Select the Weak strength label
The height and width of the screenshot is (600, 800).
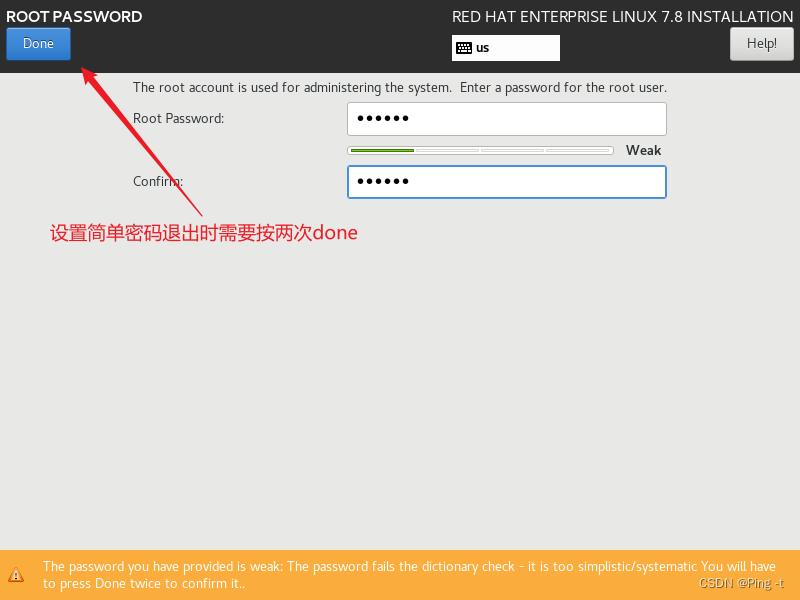643,150
